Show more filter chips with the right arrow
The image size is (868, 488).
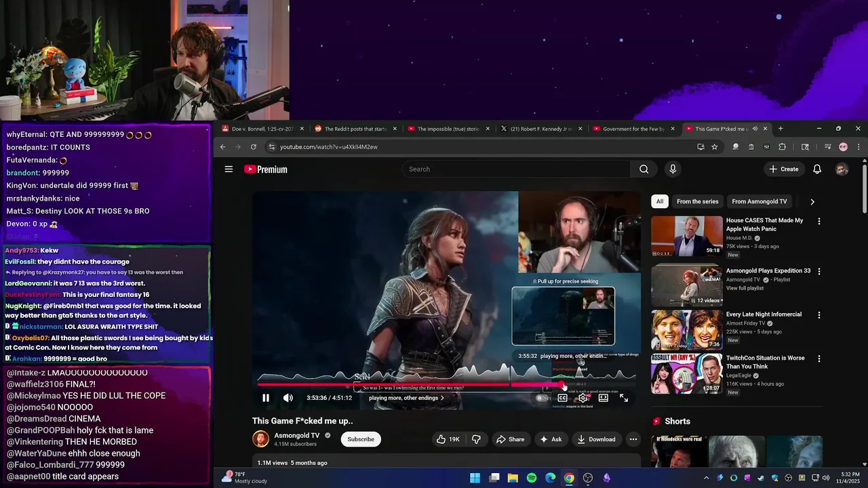click(x=812, y=201)
